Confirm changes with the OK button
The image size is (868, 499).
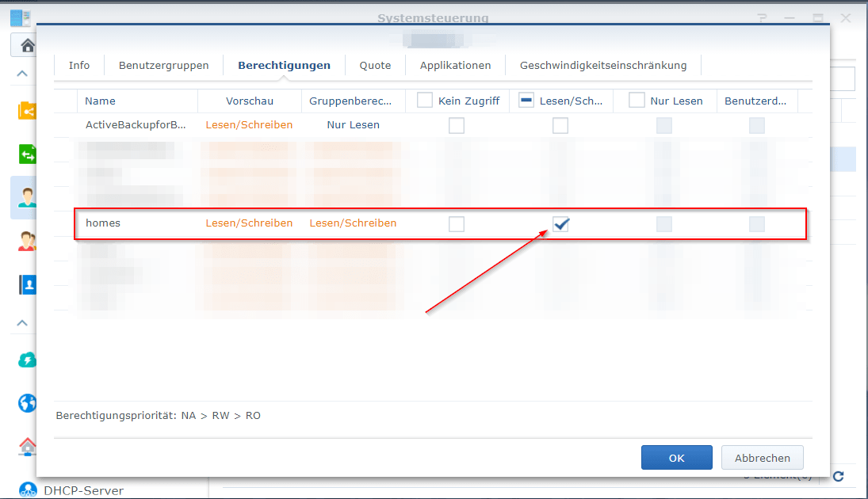[676, 457]
